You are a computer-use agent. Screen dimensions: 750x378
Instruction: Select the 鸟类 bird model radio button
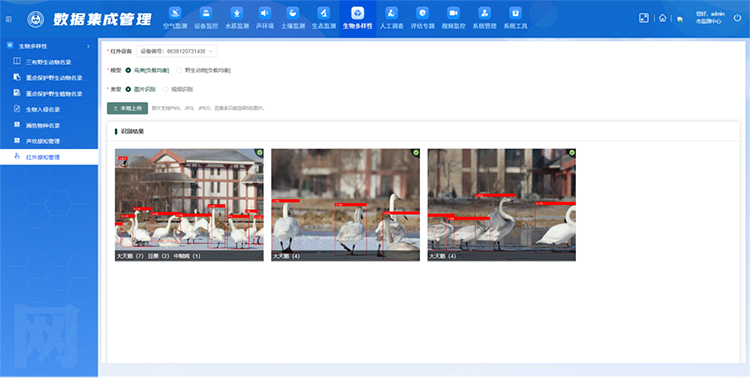click(128, 70)
